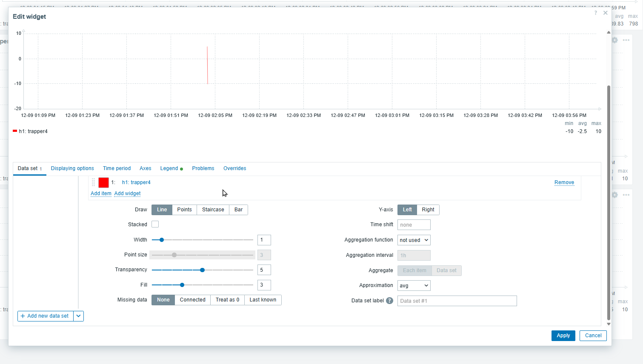
Task: Click the Time shift input field
Action: tap(414, 225)
